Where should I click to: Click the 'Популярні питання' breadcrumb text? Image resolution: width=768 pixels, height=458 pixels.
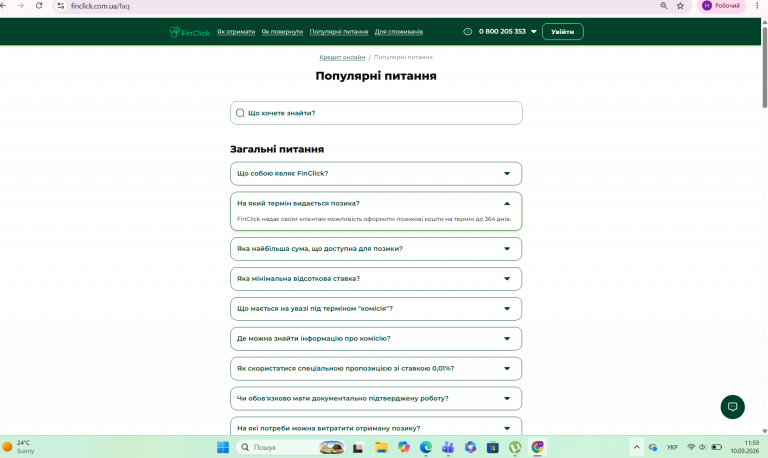coord(403,57)
